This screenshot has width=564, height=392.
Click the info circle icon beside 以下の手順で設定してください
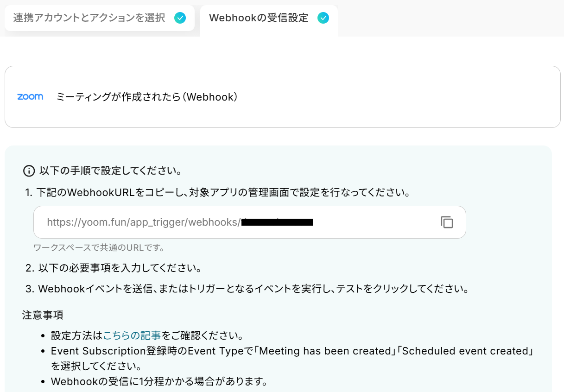point(29,171)
